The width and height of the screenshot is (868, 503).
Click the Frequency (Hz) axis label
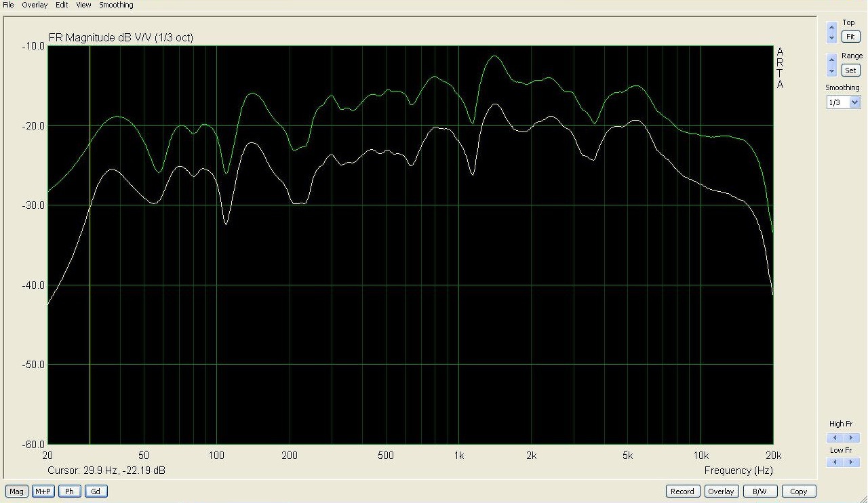pyautogui.click(x=738, y=470)
